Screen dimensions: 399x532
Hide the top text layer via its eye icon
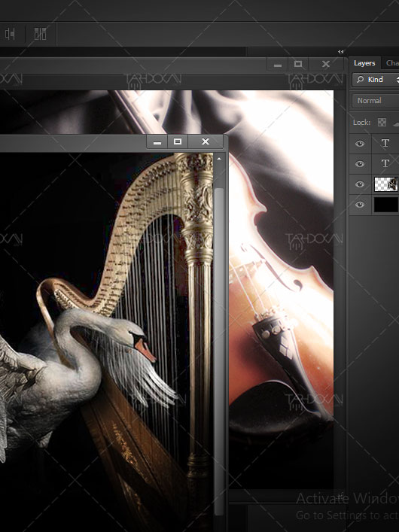pyautogui.click(x=360, y=144)
